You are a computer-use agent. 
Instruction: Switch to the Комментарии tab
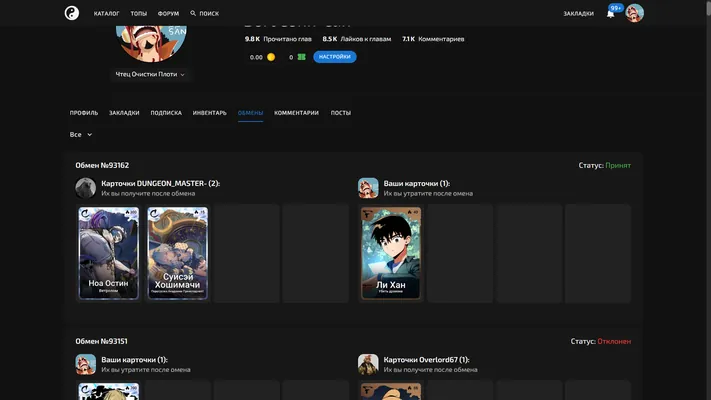point(296,113)
